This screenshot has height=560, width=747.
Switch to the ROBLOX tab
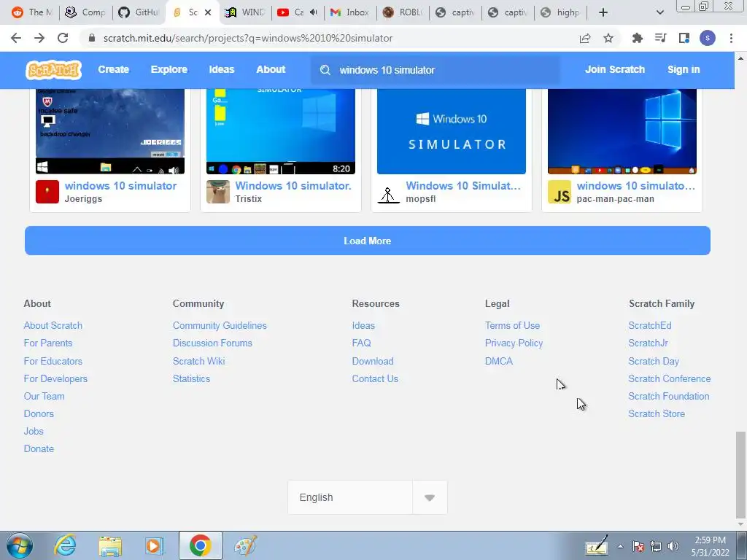click(x=403, y=12)
